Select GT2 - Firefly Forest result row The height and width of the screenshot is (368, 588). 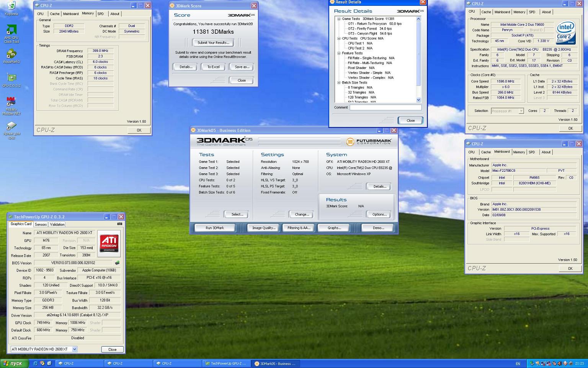coord(369,29)
